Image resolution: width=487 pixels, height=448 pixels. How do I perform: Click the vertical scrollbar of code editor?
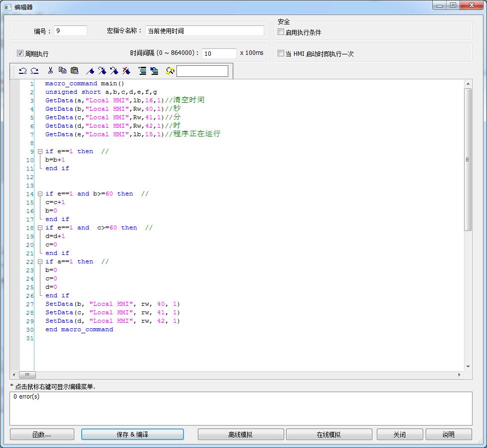[468, 160]
